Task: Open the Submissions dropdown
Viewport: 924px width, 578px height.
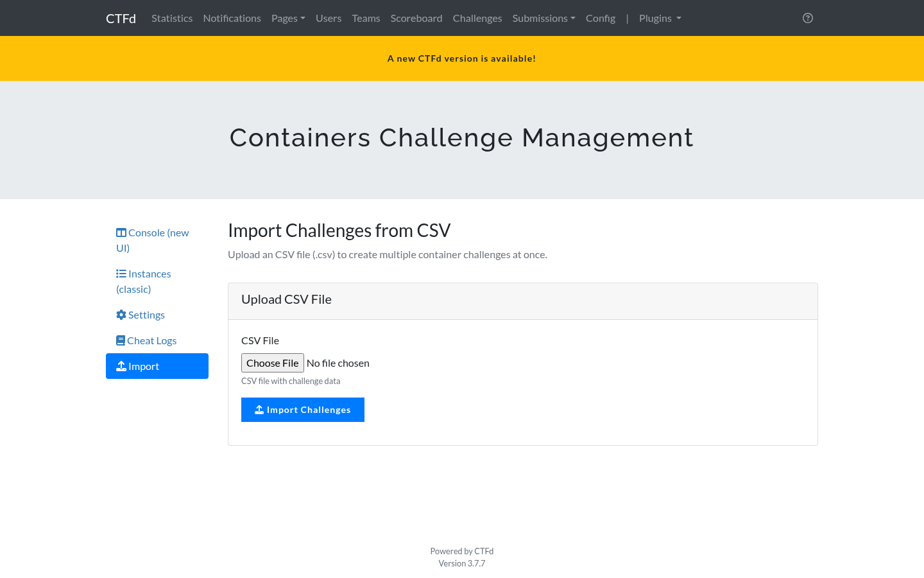Action: click(x=544, y=18)
